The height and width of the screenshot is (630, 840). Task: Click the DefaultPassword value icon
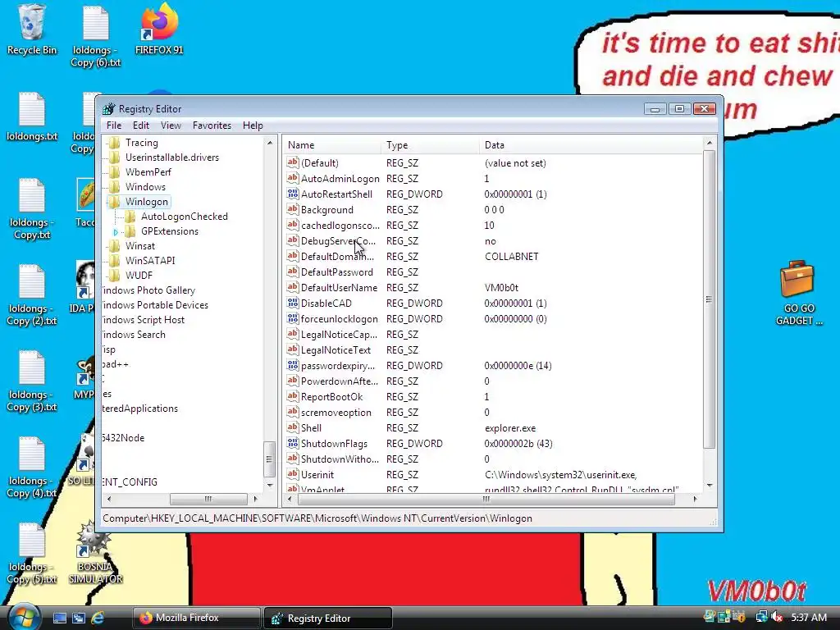click(x=293, y=272)
